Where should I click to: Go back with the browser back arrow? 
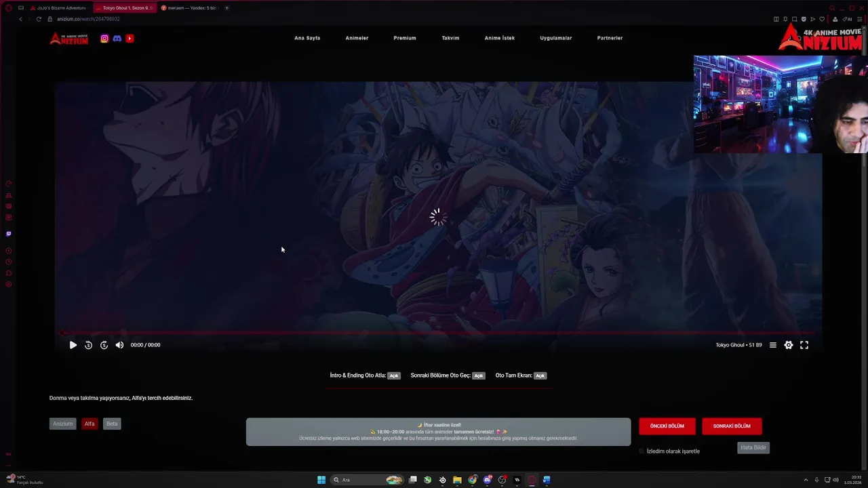point(20,19)
